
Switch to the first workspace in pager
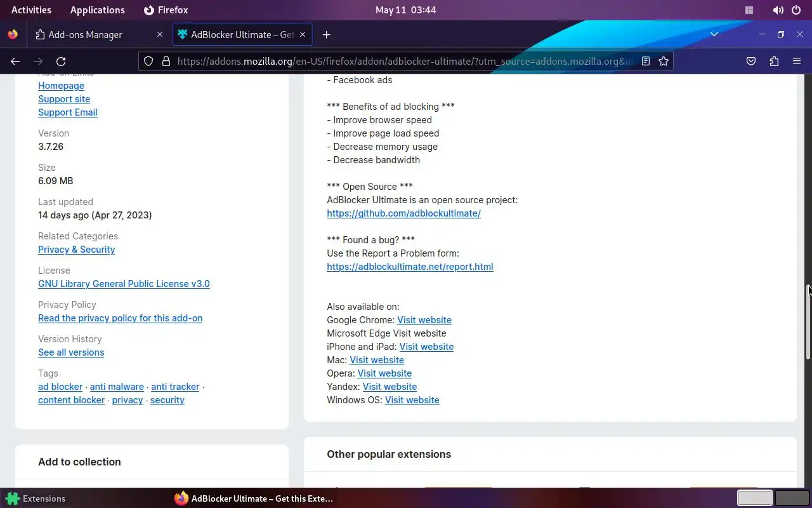pyautogui.click(x=754, y=498)
